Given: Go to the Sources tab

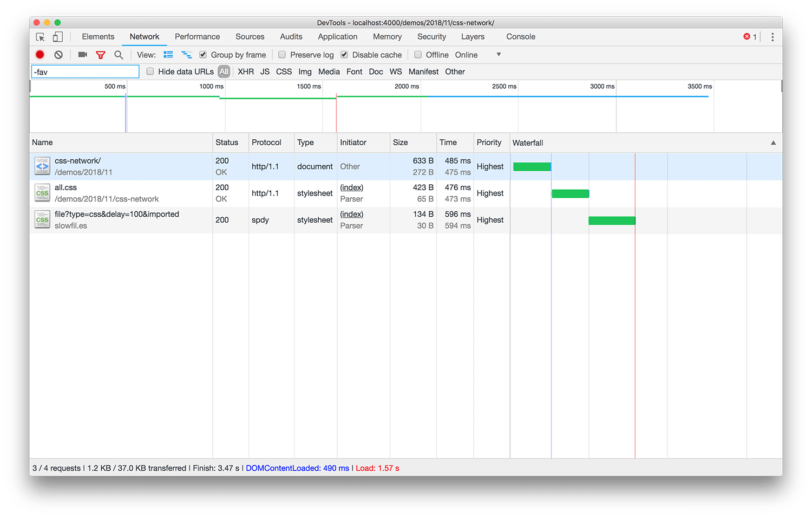Looking at the screenshot, I should (250, 37).
